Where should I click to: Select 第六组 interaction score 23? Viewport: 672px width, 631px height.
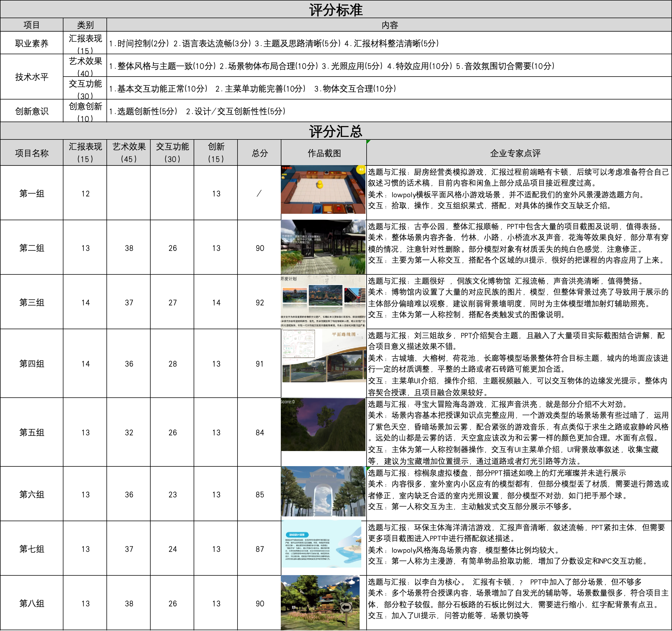(x=172, y=494)
